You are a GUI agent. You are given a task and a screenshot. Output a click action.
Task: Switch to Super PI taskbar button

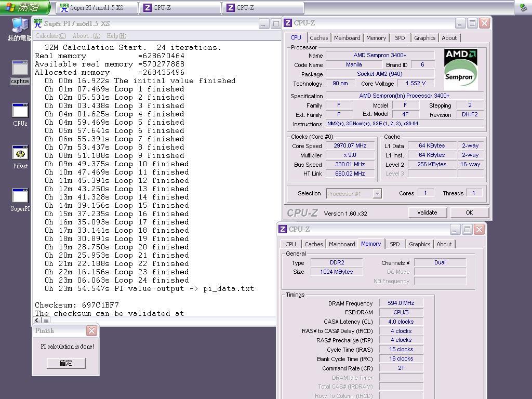pos(97,7)
